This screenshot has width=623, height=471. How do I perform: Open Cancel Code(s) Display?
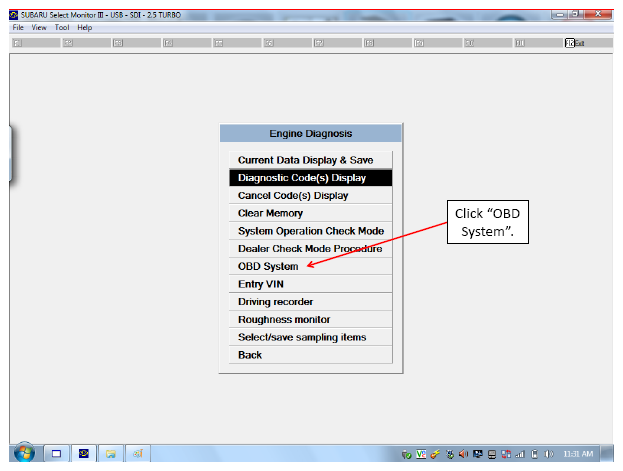coord(310,196)
